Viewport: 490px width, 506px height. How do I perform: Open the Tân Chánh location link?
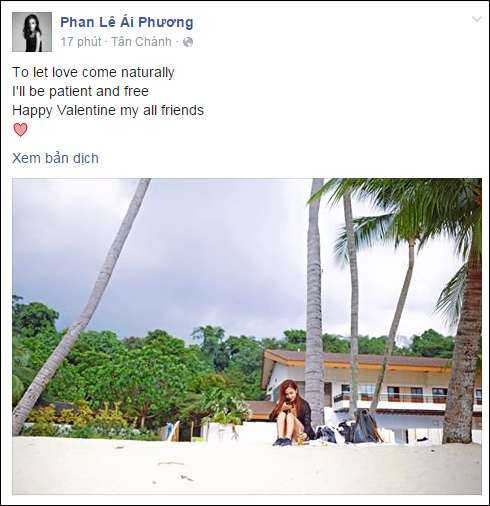click(x=141, y=42)
